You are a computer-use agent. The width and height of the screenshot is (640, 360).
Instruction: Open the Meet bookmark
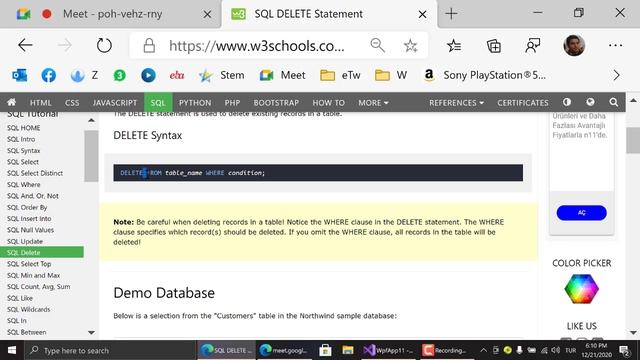[x=282, y=75]
